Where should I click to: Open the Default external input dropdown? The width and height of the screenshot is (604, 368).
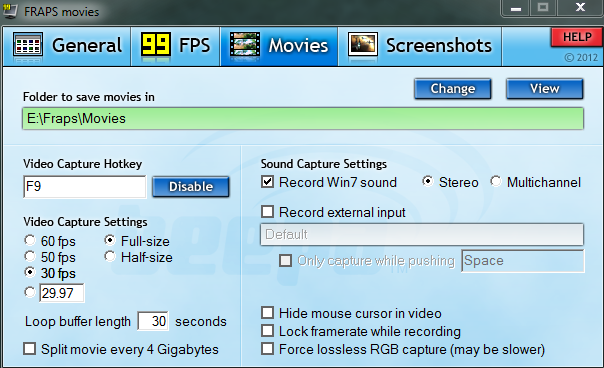click(x=422, y=234)
